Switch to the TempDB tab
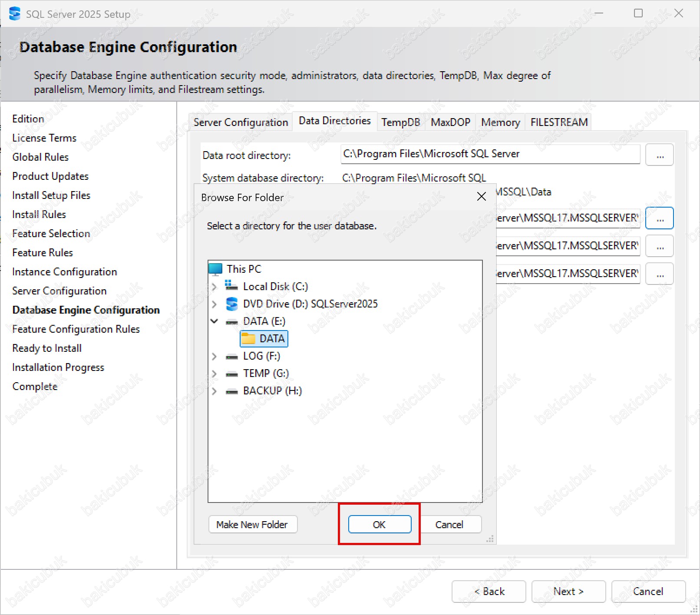Screen dimensions: 700x615 coord(400,122)
